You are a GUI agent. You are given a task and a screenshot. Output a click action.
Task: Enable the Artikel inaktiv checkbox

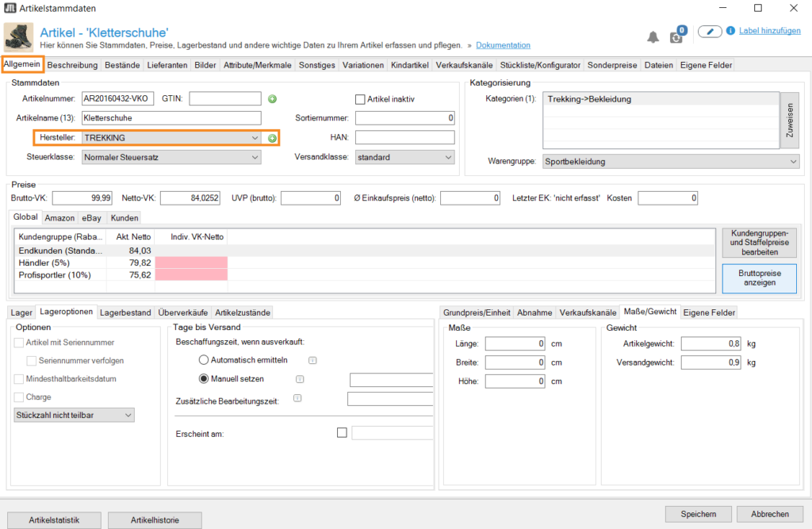[x=360, y=99]
